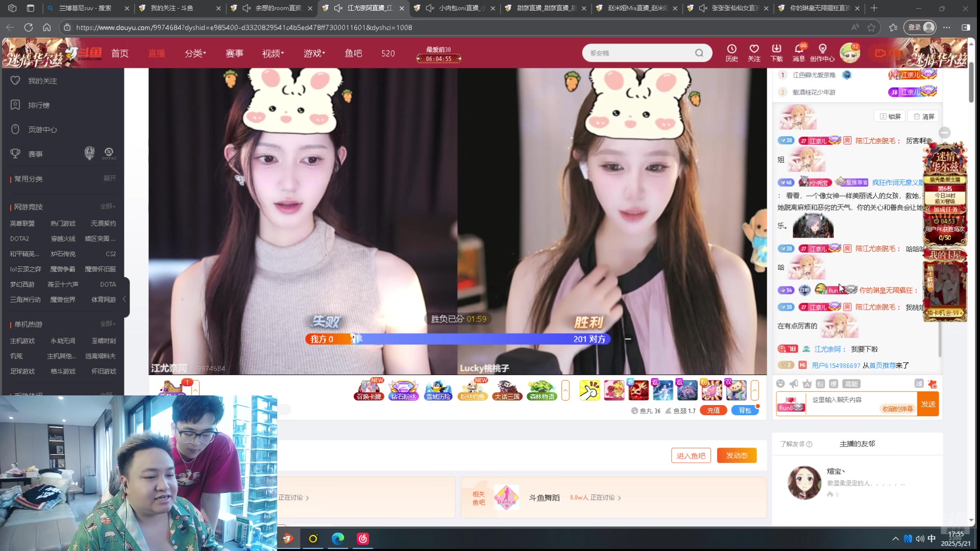The width and height of the screenshot is (980, 551).
Task: Click the 发动态 button
Action: (737, 456)
